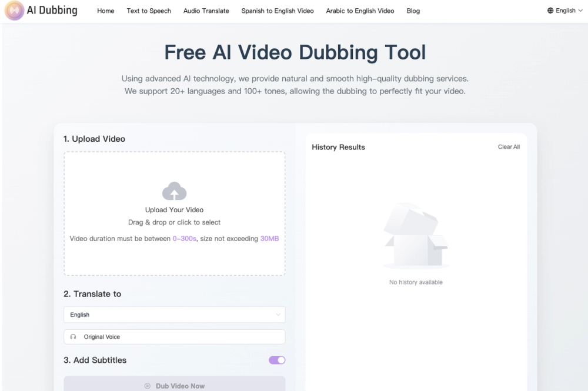
Task: Open the Text to Speech page
Action: [149, 11]
